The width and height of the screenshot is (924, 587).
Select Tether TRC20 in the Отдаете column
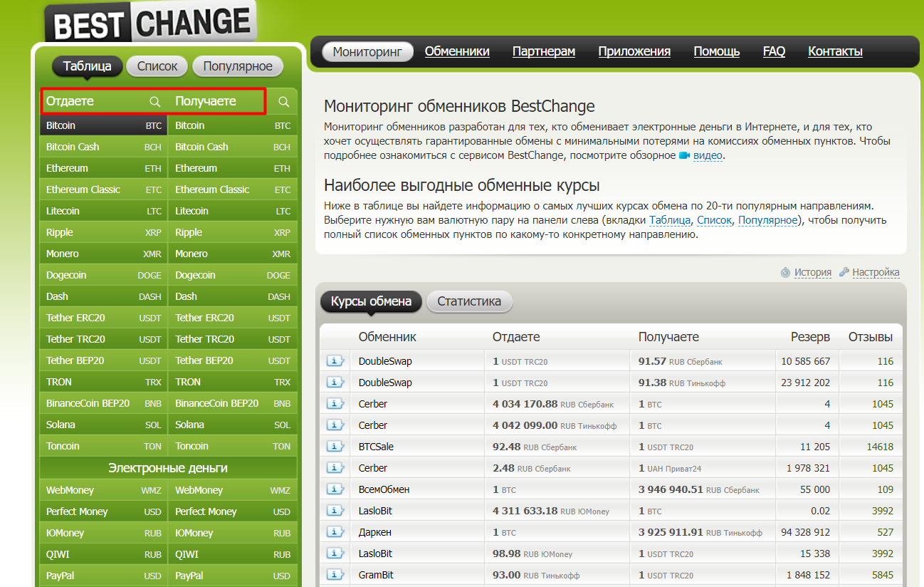[104, 339]
